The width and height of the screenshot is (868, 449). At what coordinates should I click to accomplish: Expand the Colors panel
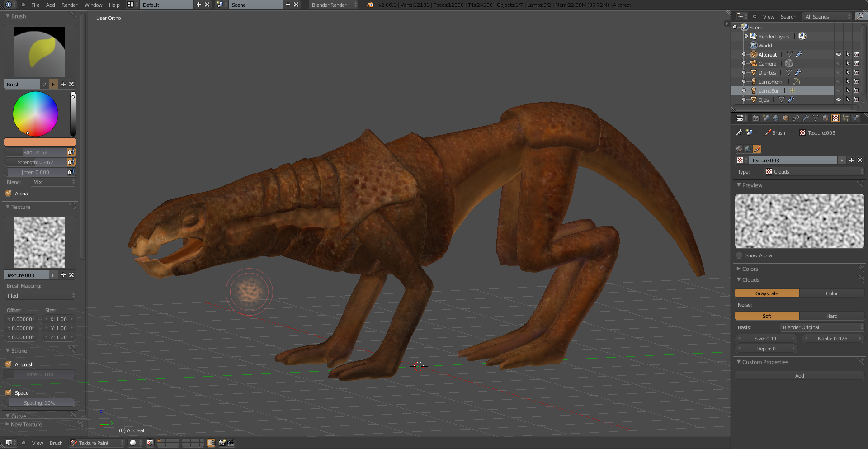[750, 269]
